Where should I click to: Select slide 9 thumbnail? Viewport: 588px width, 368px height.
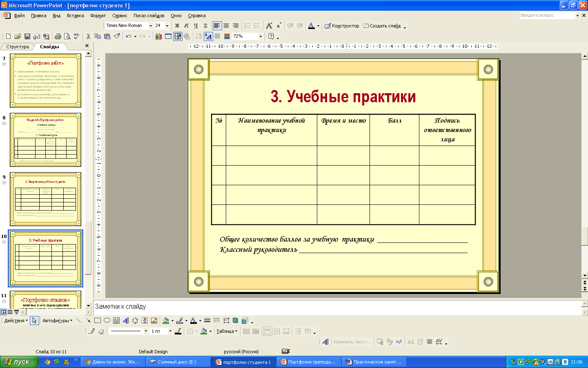[x=45, y=199]
